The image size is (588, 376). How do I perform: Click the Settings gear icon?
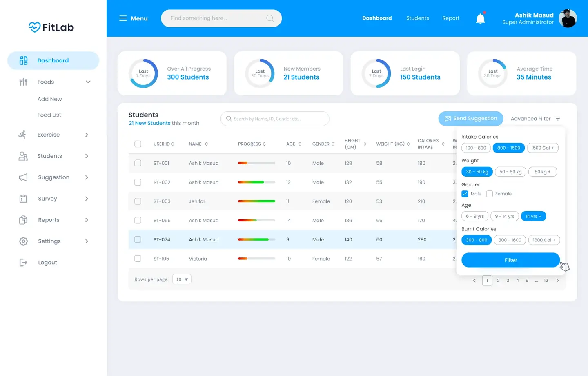[x=23, y=241]
